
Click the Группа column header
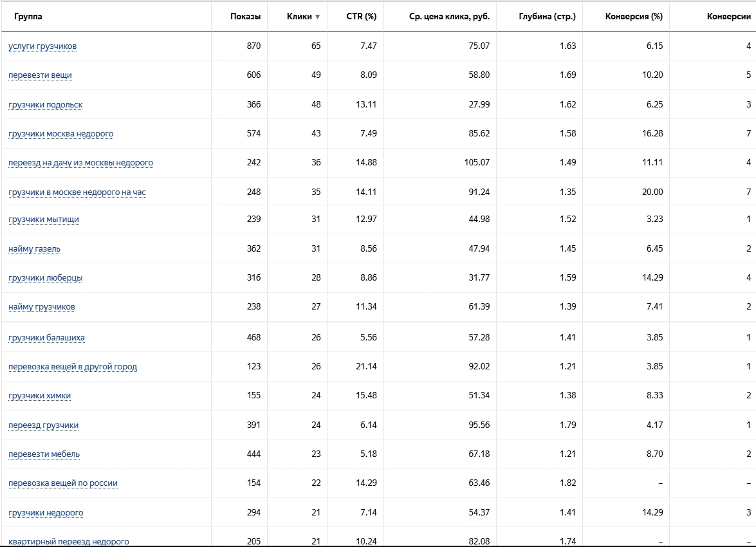(28, 17)
